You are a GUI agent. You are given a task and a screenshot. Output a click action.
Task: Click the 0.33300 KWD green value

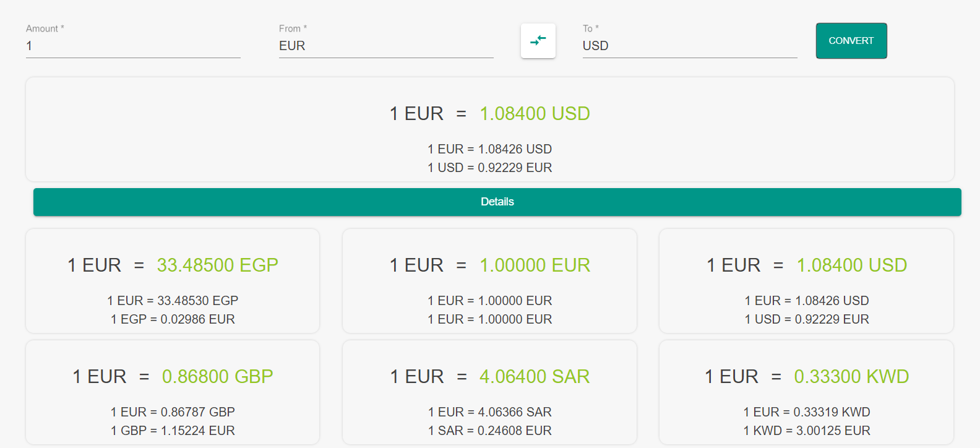851,377
